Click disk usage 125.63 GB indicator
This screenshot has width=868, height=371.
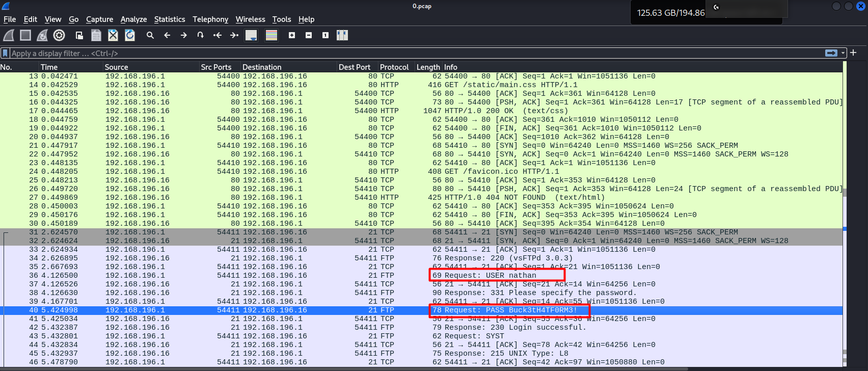coord(671,13)
